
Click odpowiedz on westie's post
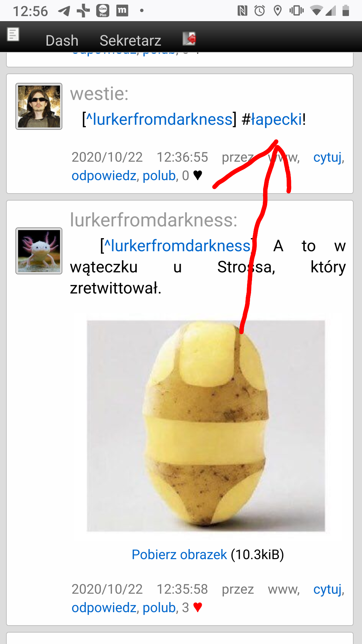(x=104, y=175)
